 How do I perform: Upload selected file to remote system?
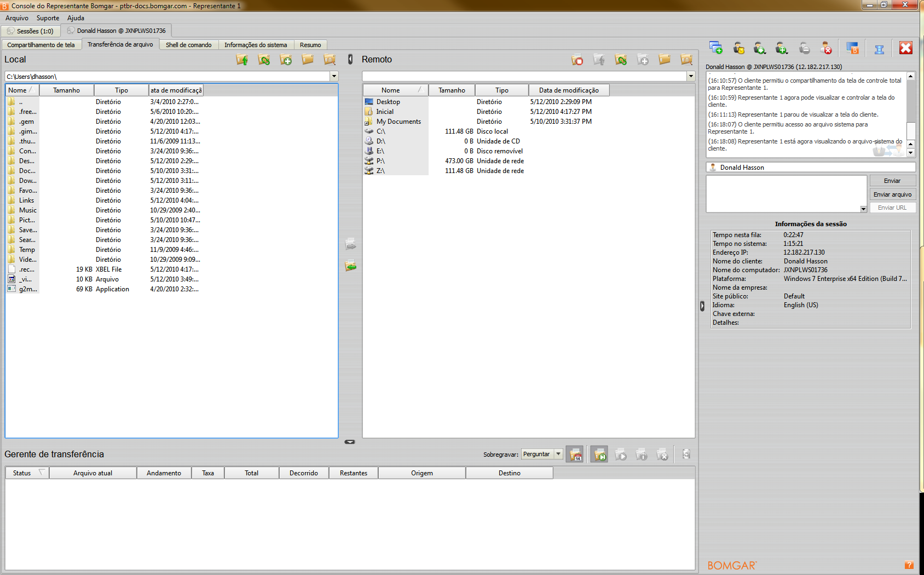(x=351, y=244)
